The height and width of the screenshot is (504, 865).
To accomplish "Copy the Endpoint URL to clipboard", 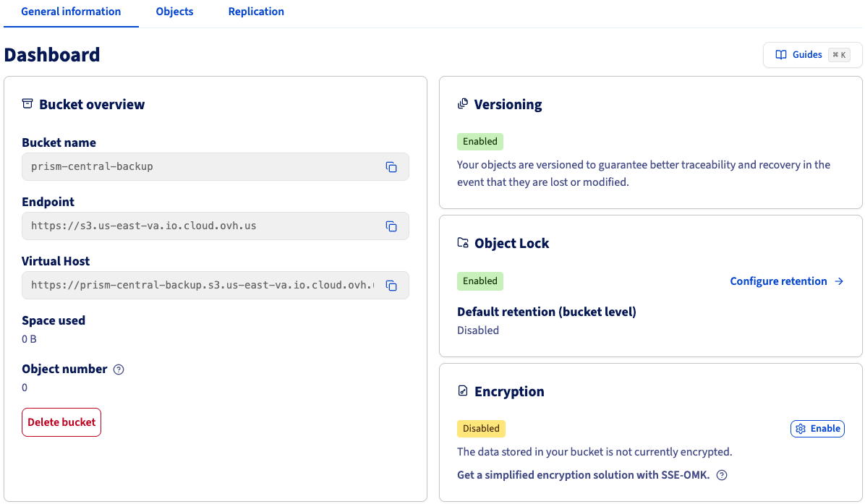I will (391, 226).
